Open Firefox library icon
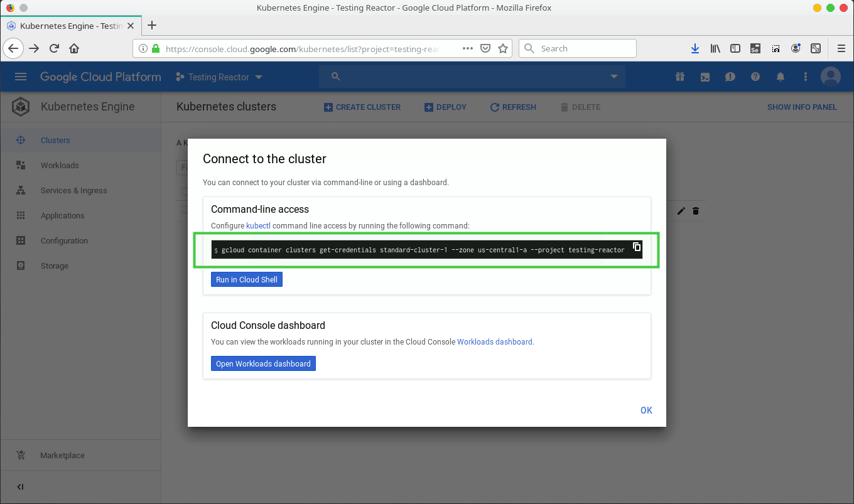 click(x=715, y=48)
